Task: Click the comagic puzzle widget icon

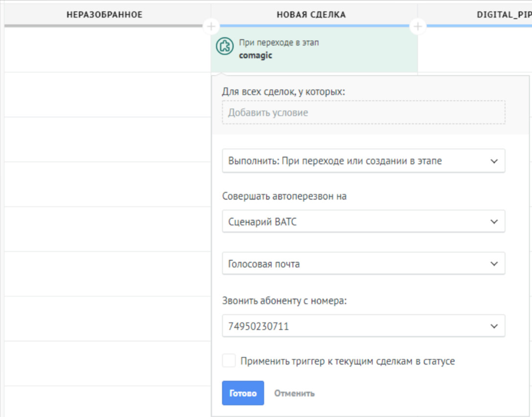Action: (x=224, y=46)
